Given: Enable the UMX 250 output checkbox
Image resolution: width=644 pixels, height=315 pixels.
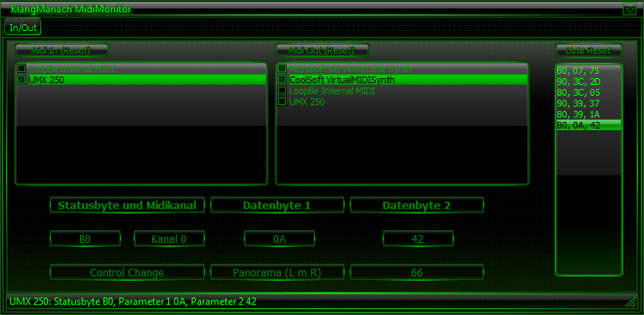Looking at the screenshot, I should [x=283, y=101].
